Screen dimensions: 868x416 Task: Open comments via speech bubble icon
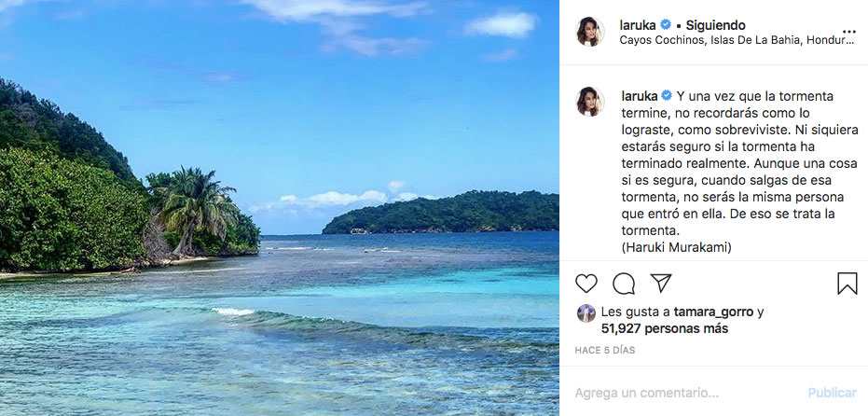(x=624, y=284)
